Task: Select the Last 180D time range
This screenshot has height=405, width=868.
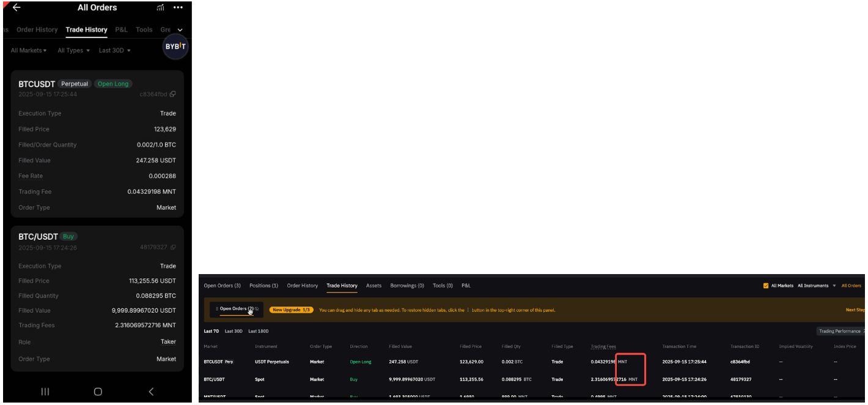Action: (x=258, y=331)
